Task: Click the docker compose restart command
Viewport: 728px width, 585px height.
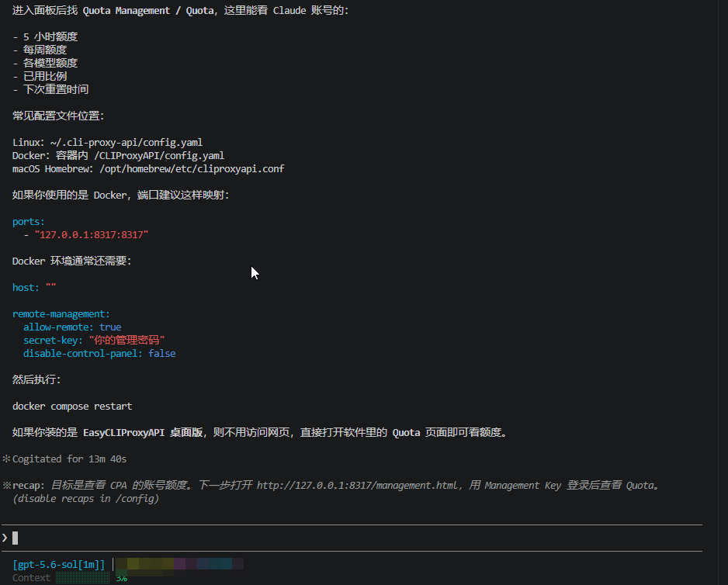Action: pos(72,407)
